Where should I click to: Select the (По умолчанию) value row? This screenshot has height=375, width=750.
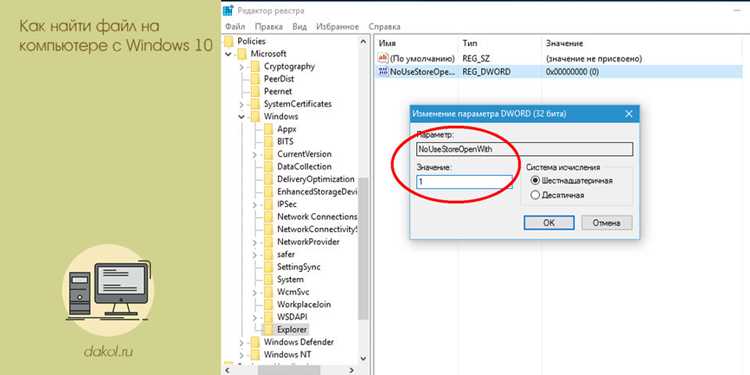(559, 58)
